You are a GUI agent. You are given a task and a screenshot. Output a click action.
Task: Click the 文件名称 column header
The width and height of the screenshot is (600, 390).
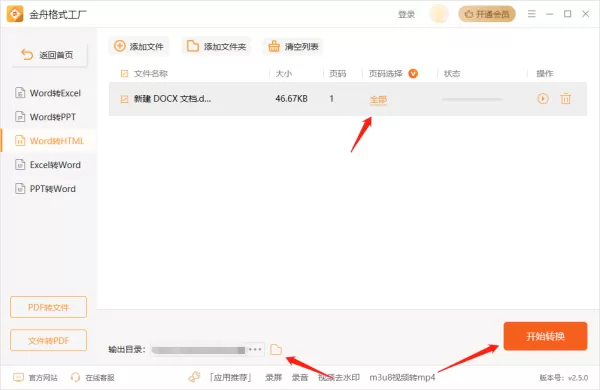click(x=151, y=73)
